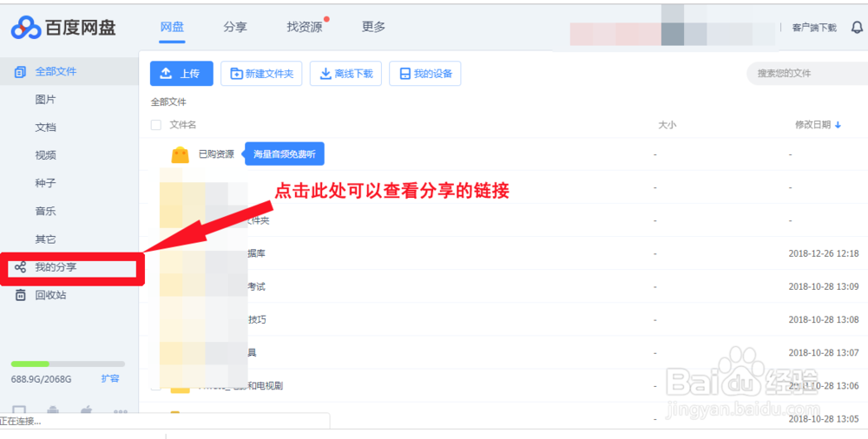The height and width of the screenshot is (439, 868).
Task: Sort by 修改日期 column header
Action: pos(812,125)
